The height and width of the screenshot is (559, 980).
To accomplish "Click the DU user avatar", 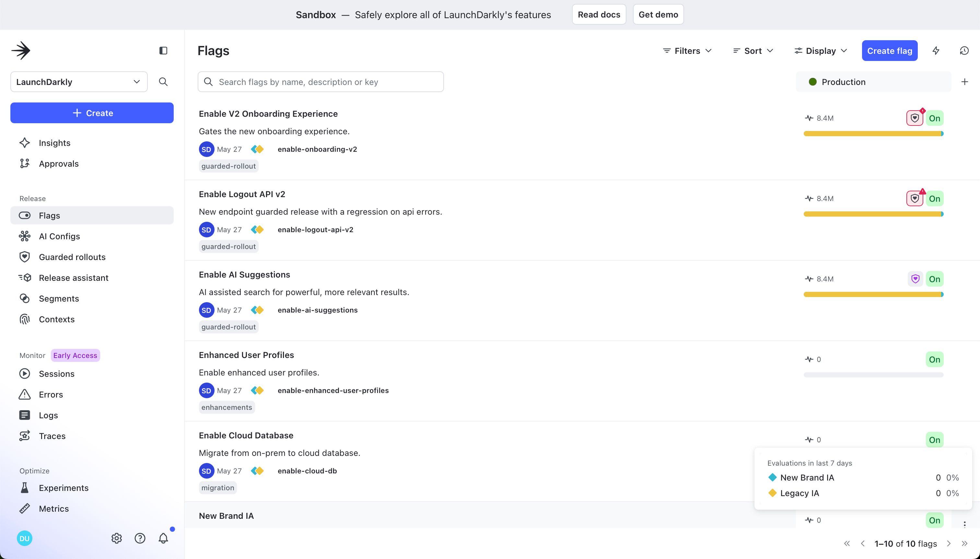I will coord(25,538).
